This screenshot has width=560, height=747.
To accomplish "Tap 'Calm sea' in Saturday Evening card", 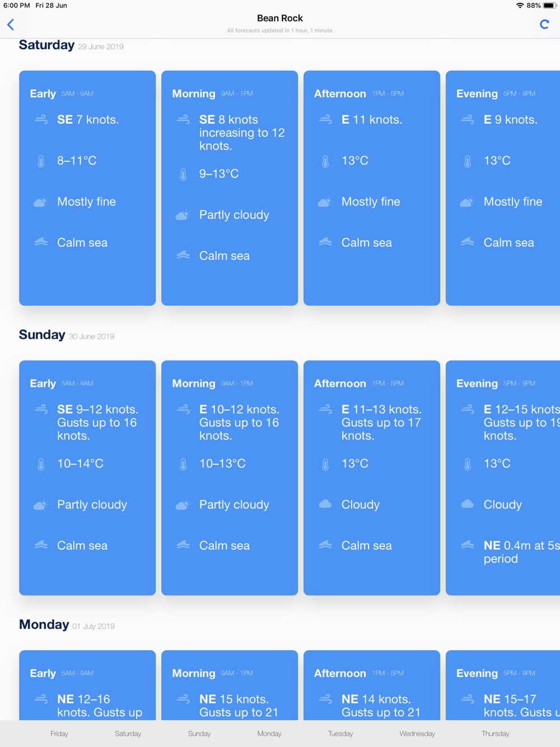I will point(509,242).
